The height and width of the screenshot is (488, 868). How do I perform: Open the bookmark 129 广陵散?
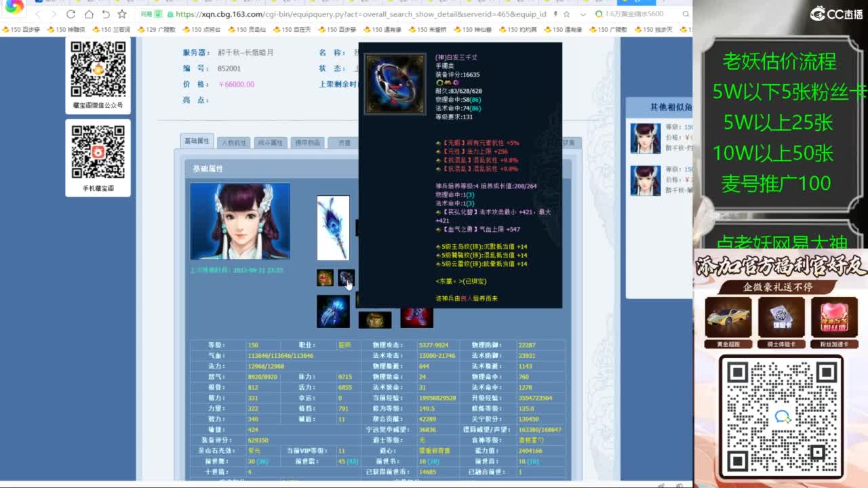157,29
